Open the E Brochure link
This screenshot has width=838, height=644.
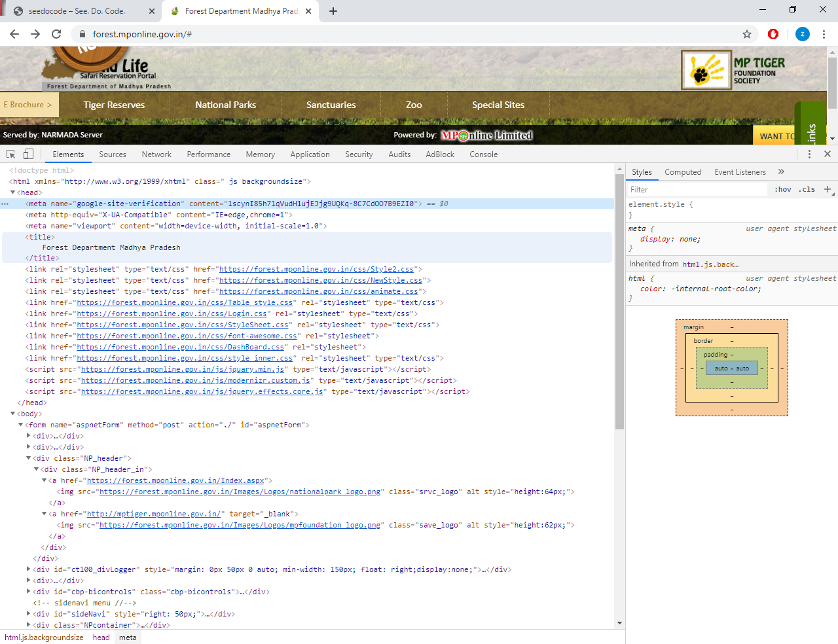pyautogui.click(x=29, y=105)
